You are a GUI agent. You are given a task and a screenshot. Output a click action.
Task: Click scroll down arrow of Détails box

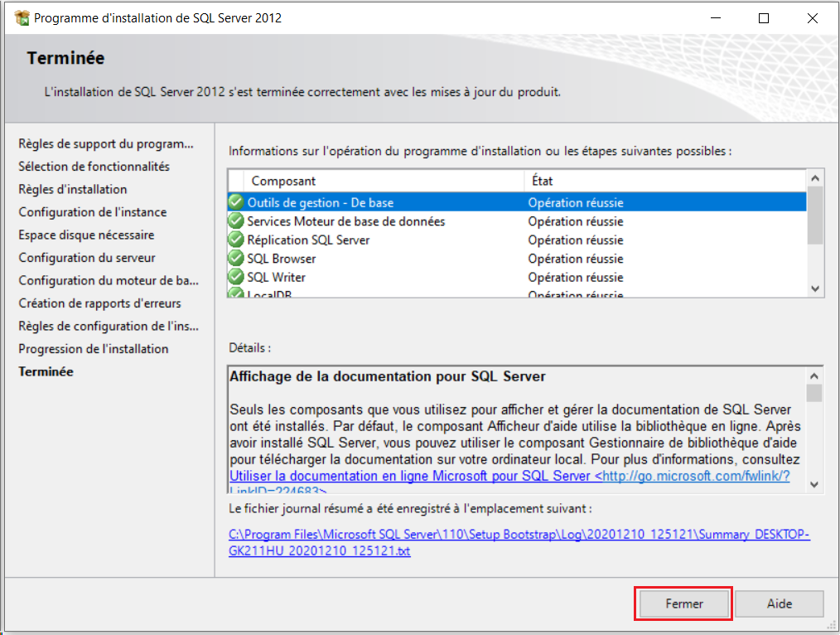tap(814, 484)
